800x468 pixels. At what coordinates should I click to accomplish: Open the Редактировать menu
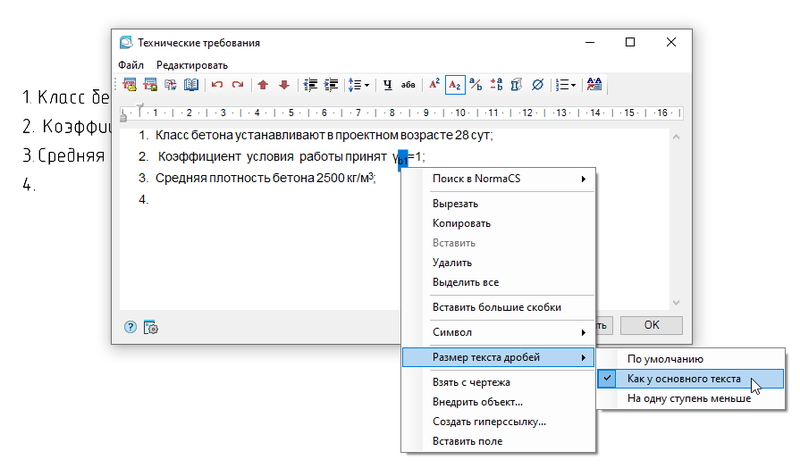click(x=192, y=65)
